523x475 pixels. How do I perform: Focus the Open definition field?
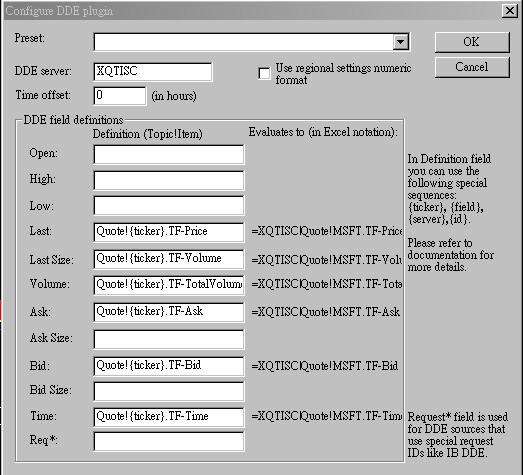pos(169,154)
